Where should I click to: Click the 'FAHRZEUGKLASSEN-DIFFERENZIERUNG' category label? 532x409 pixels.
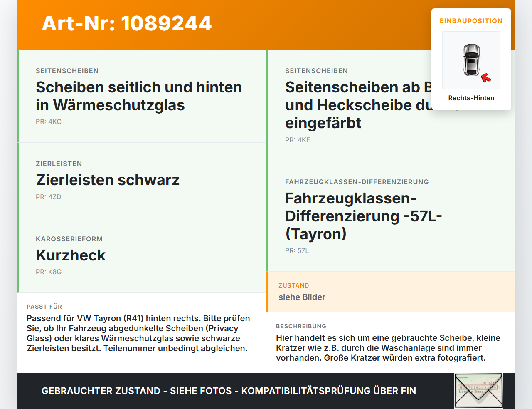pyautogui.click(x=357, y=182)
